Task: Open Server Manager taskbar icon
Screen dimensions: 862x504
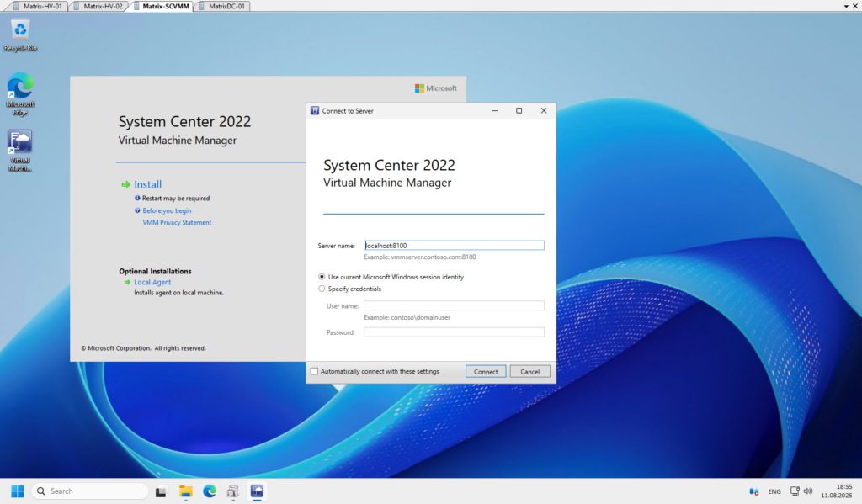Action: coord(233,491)
